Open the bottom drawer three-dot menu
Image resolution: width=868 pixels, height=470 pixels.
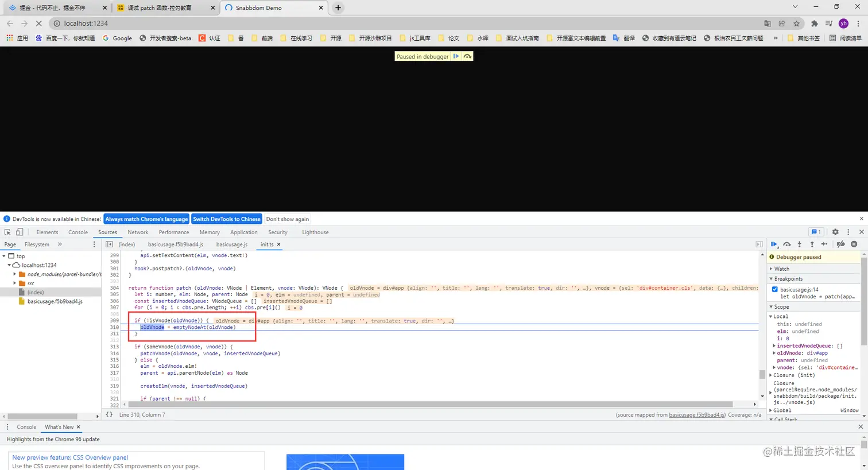point(7,427)
